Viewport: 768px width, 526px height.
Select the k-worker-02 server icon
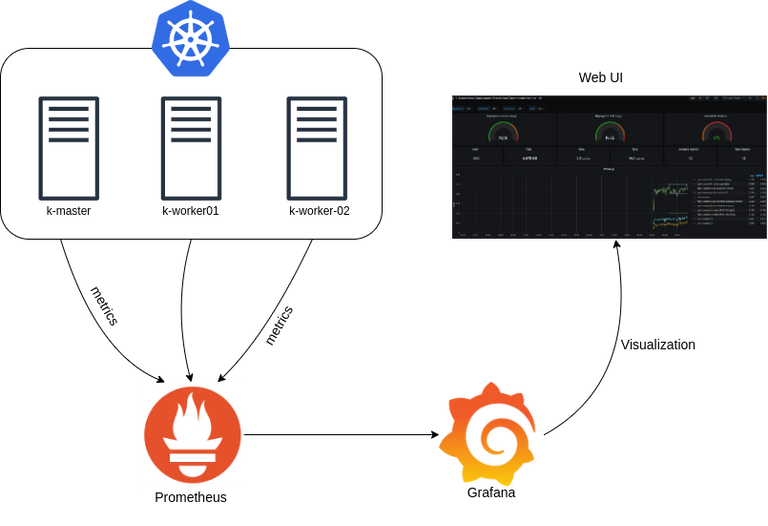tap(317, 148)
